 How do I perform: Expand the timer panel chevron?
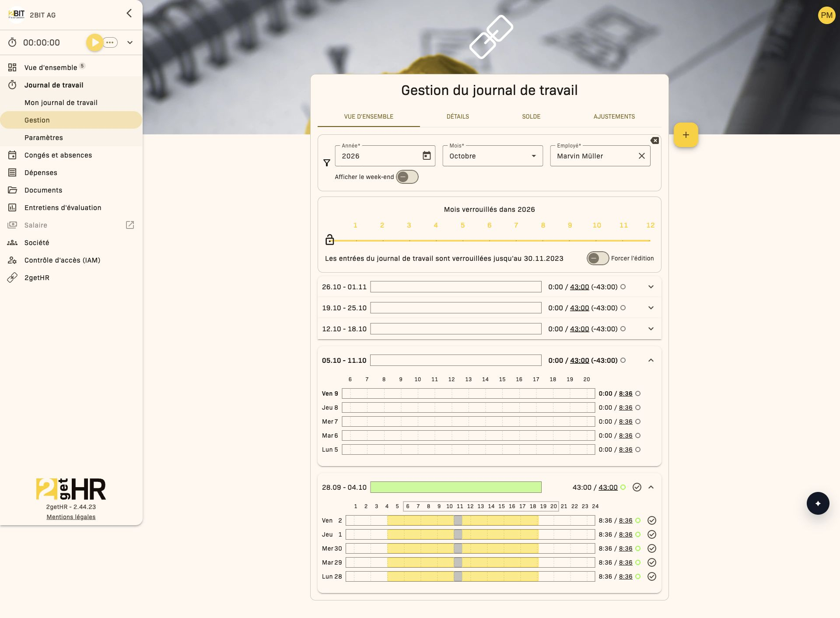(x=130, y=42)
